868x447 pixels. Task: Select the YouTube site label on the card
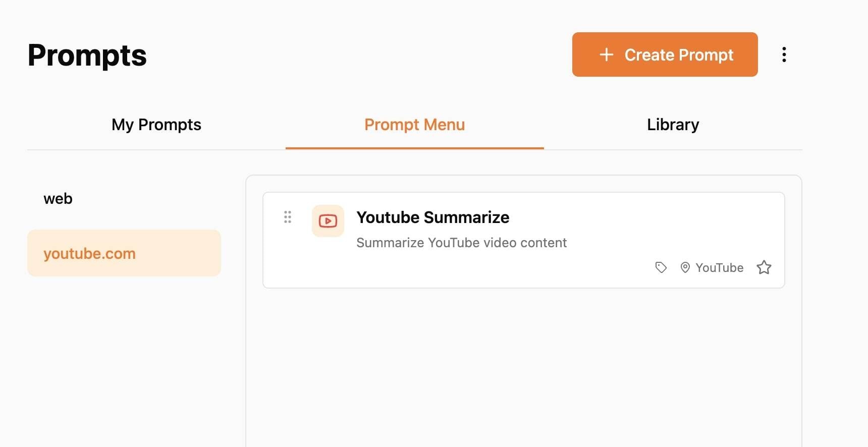pyautogui.click(x=719, y=267)
